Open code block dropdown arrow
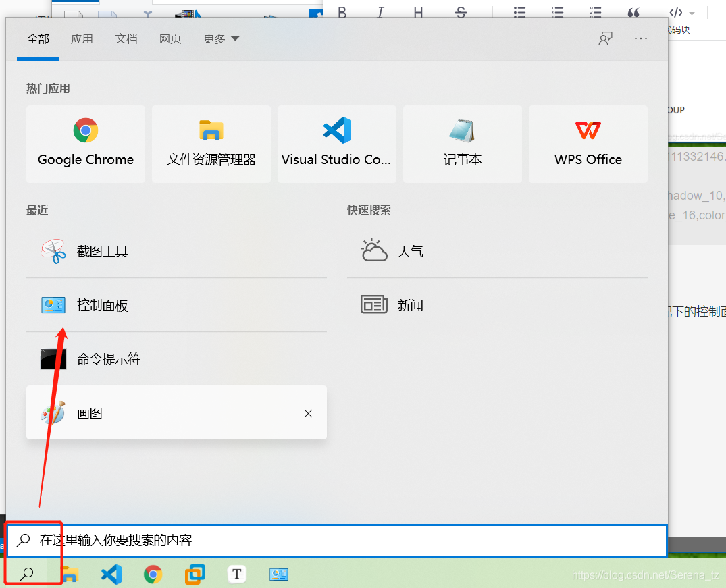Viewport: 726px width, 588px height. tap(692, 14)
